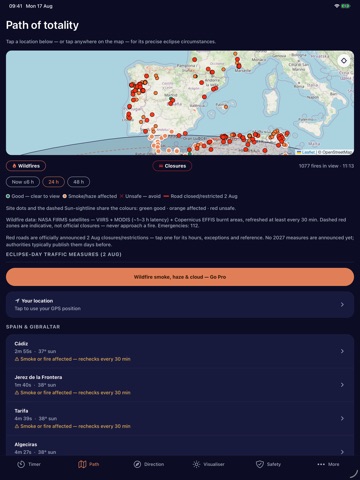
Task: Select the Now ±6 h time range
Action: click(23, 182)
